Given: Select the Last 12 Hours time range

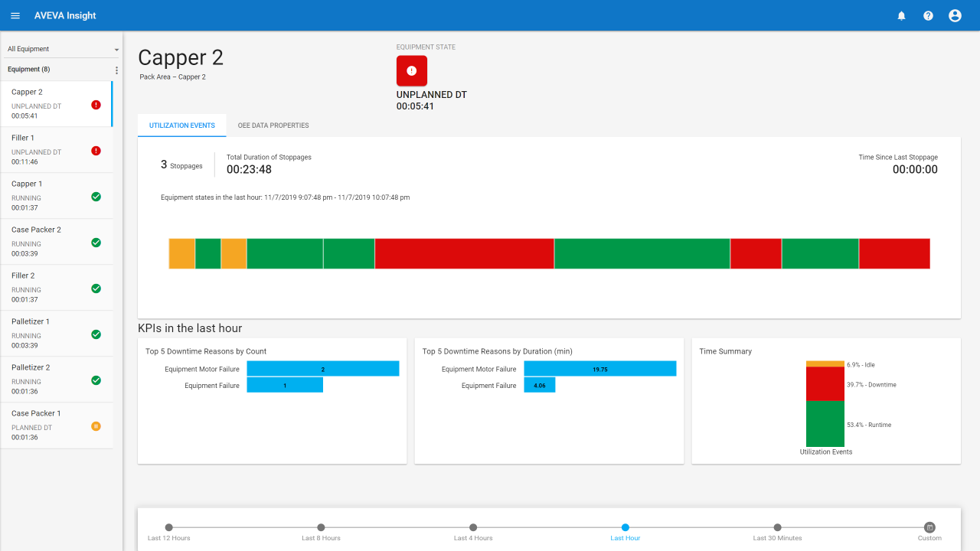Looking at the screenshot, I should click(168, 527).
